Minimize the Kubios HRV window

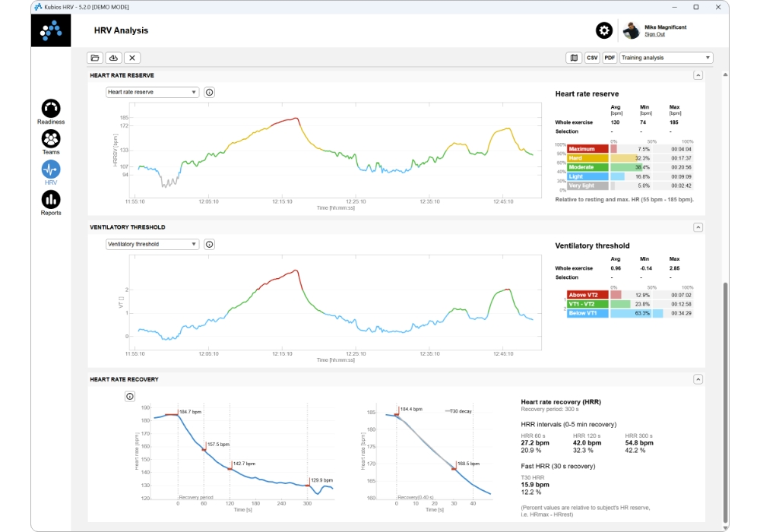click(x=674, y=7)
